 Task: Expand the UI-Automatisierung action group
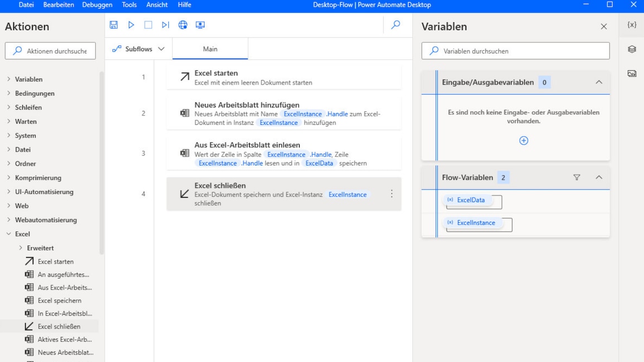coord(8,191)
